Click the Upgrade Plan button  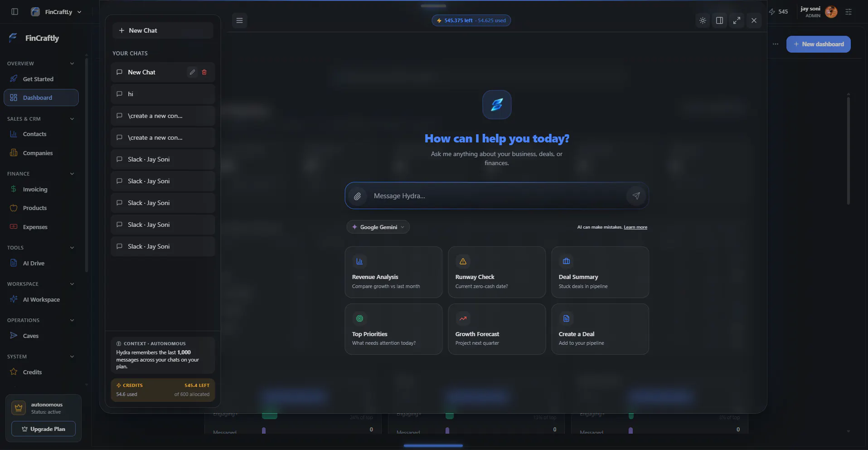point(44,429)
